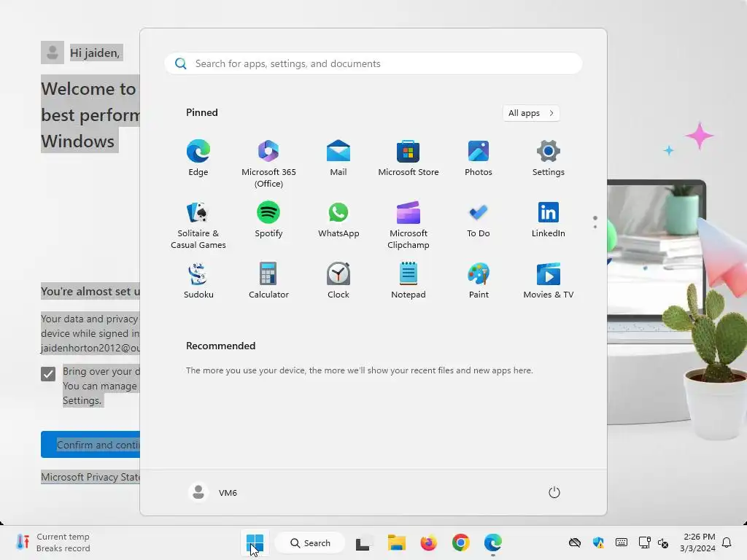Open the Microsoft Privacy Statement link
Image resolution: width=747 pixels, height=560 pixels.
90,477
